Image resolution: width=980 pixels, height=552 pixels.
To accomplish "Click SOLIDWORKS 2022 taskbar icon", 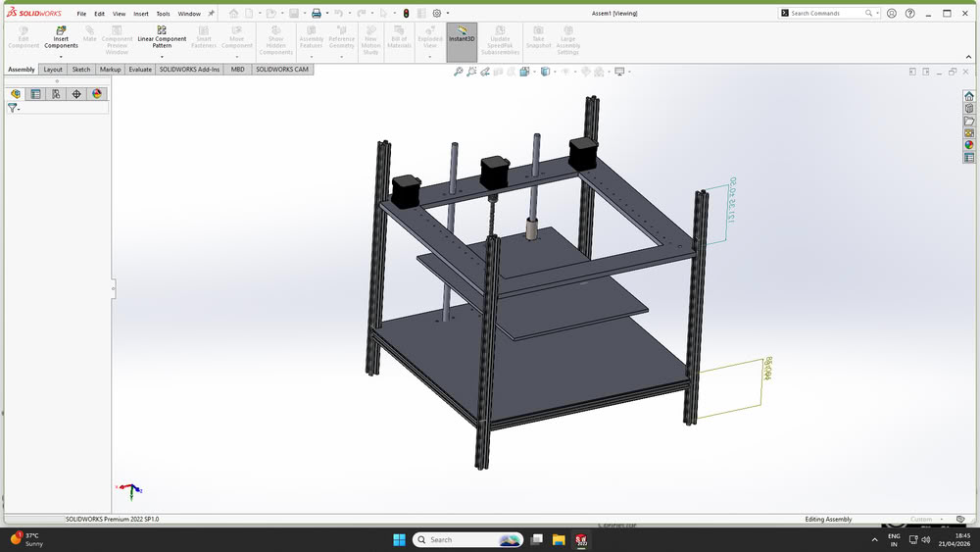I will tap(581, 539).
